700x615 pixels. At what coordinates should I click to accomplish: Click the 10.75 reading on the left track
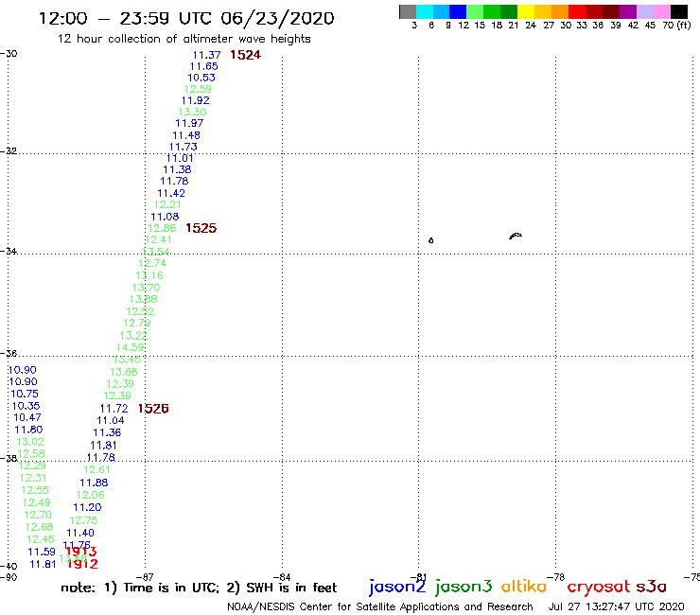pos(25,394)
